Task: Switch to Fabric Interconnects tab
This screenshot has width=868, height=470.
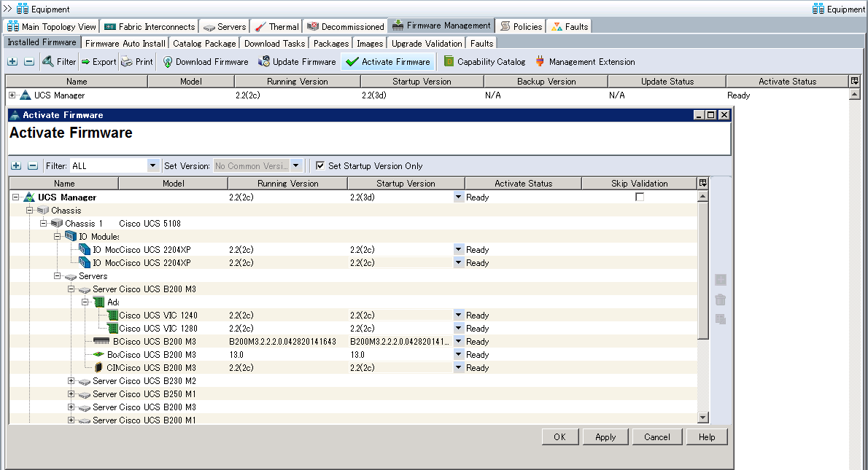Action: tap(150, 26)
